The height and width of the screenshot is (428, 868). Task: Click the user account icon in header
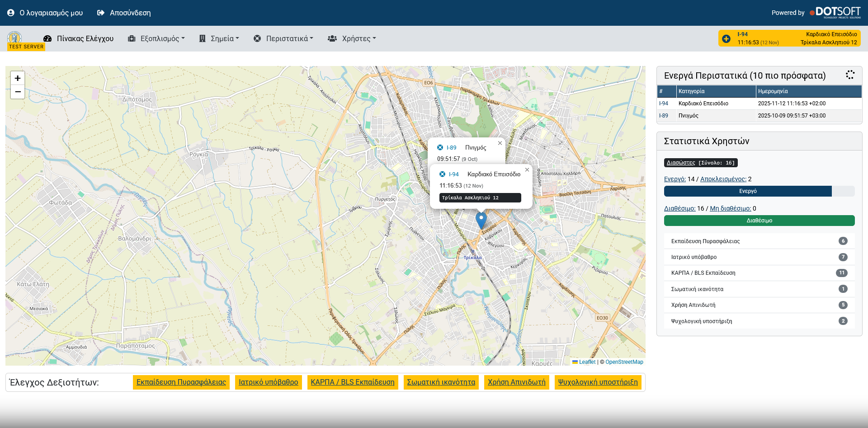click(x=11, y=13)
